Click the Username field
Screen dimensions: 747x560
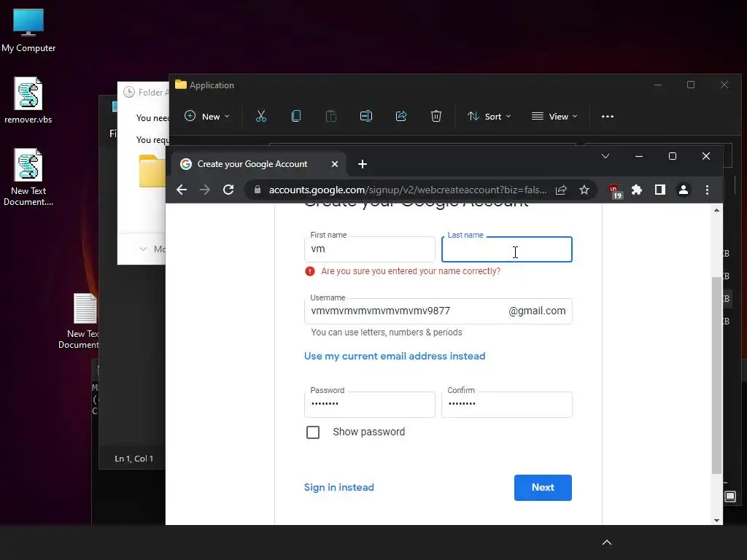point(438,311)
